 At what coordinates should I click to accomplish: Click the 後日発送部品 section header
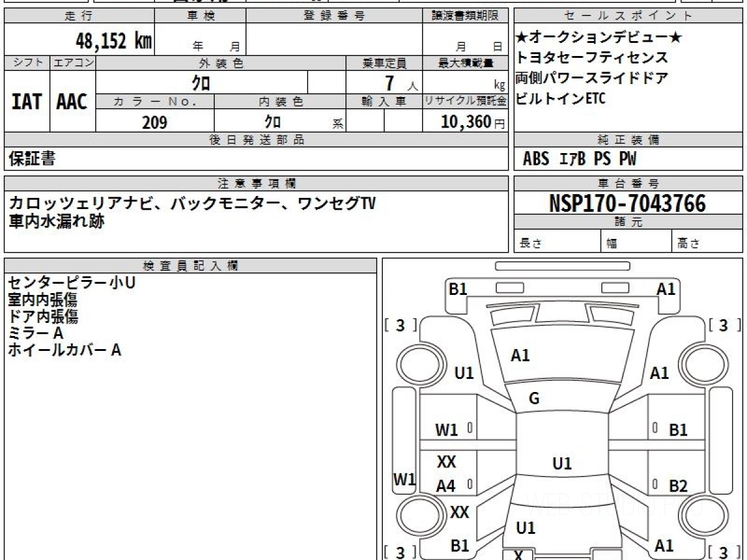pos(256,140)
